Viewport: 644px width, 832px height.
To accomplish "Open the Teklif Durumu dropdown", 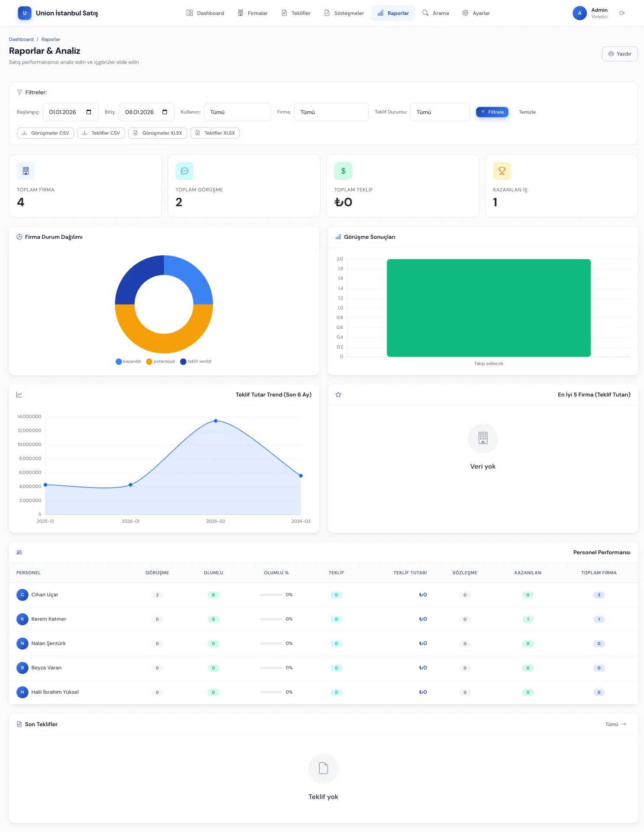I will (x=440, y=112).
